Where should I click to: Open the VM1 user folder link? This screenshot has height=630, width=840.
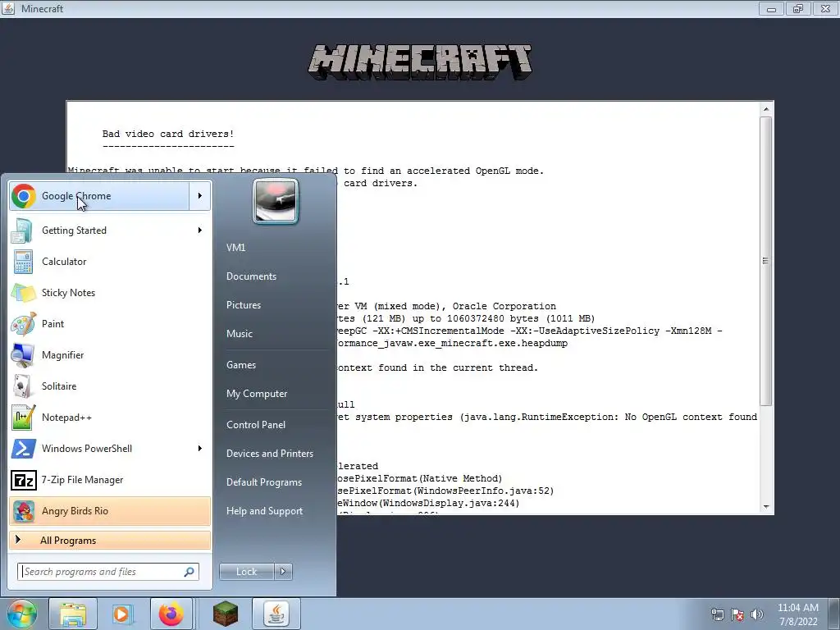point(235,248)
